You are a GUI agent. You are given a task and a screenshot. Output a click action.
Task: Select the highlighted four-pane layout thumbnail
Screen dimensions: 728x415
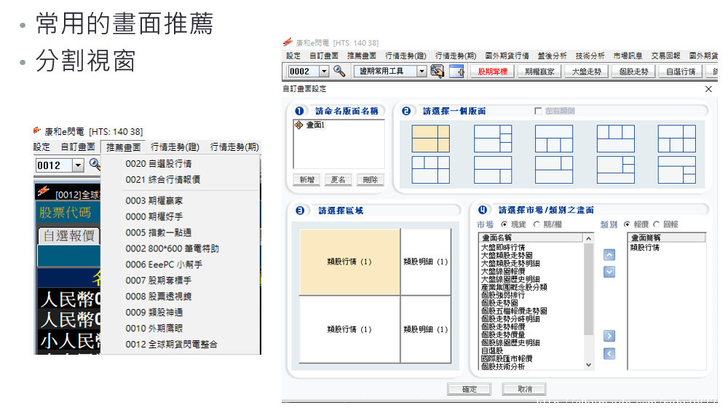pos(431,139)
